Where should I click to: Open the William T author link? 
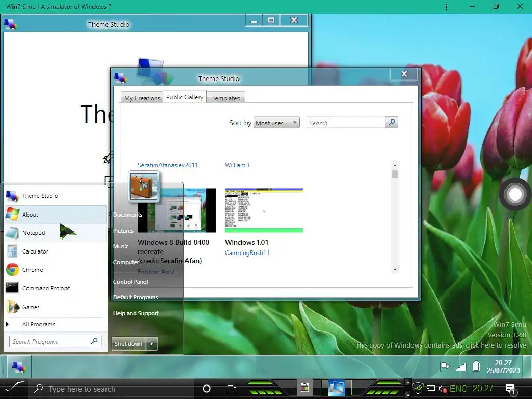click(237, 165)
